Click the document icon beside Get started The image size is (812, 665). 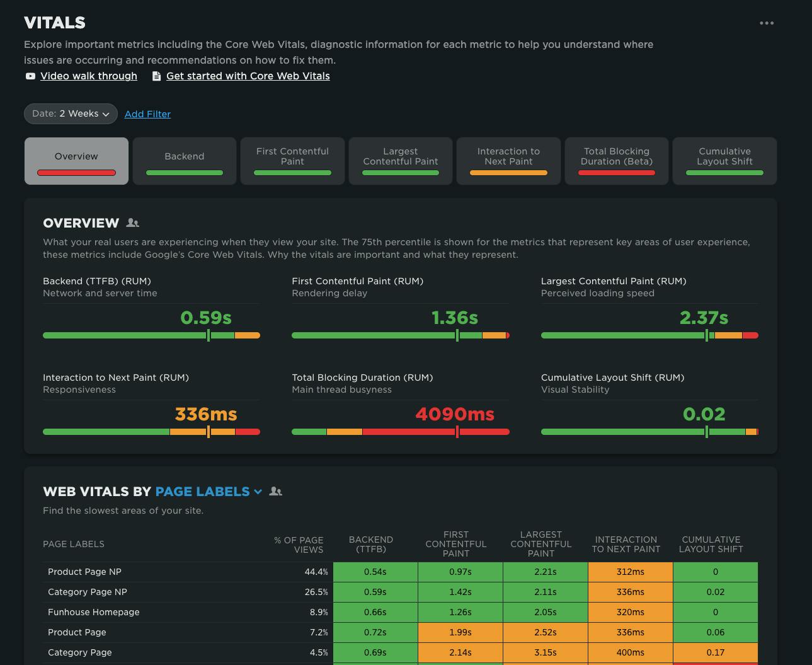(x=156, y=76)
